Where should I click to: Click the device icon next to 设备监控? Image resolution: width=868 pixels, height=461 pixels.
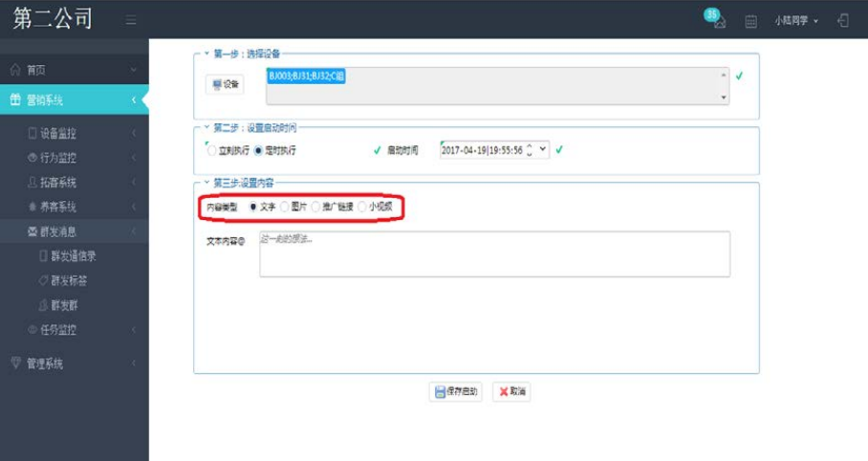pos(33,133)
